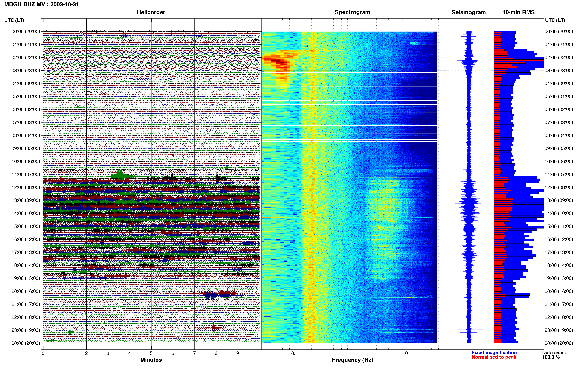Click right time label '15:00 (11:00)'
The image size is (588, 368).
tap(559, 226)
